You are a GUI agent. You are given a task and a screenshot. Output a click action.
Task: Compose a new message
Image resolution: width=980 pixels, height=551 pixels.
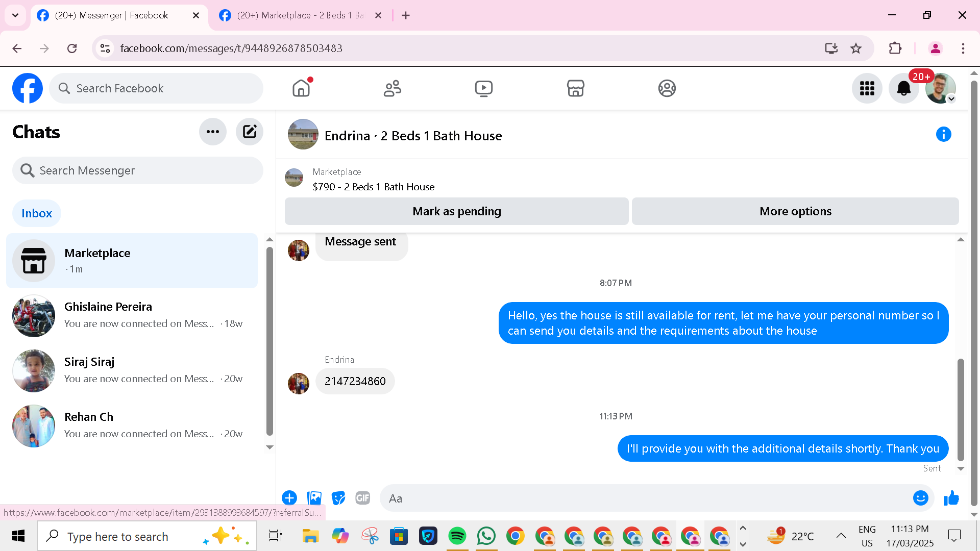[x=250, y=132]
